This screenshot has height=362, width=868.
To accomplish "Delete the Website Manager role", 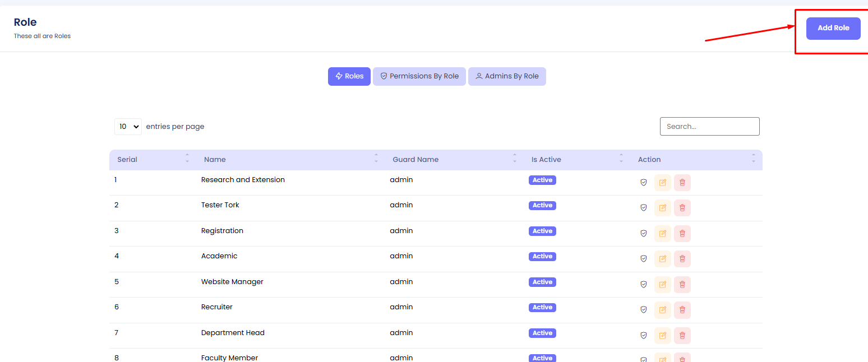I will point(682,285).
